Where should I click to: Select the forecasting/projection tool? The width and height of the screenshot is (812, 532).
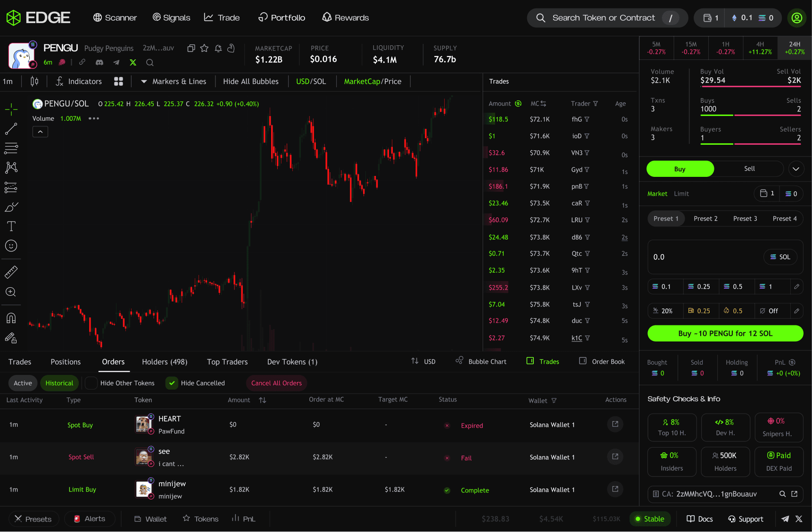pyautogui.click(x=11, y=187)
